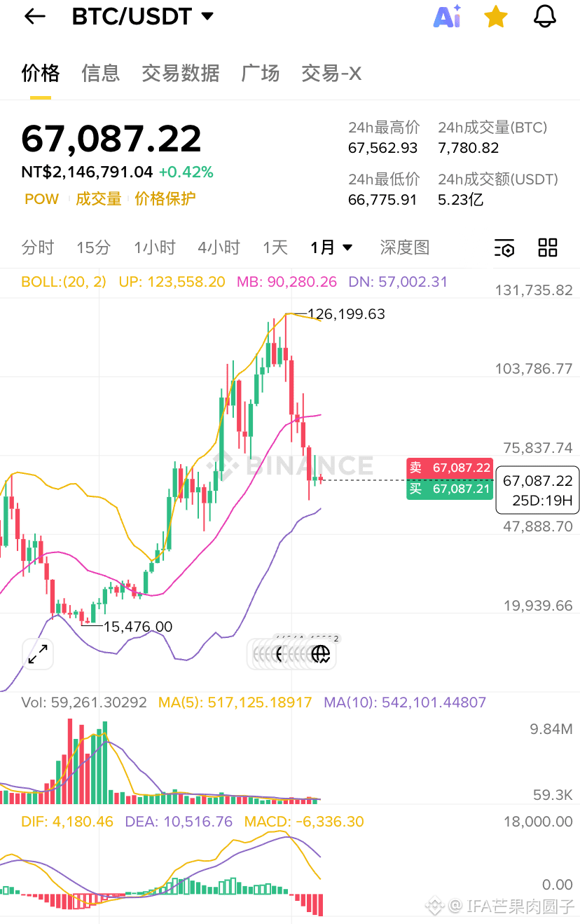This screenshot has width=580, height=924.
Task: Switch to the 交易数据 tab
Action: click(181, 73)
